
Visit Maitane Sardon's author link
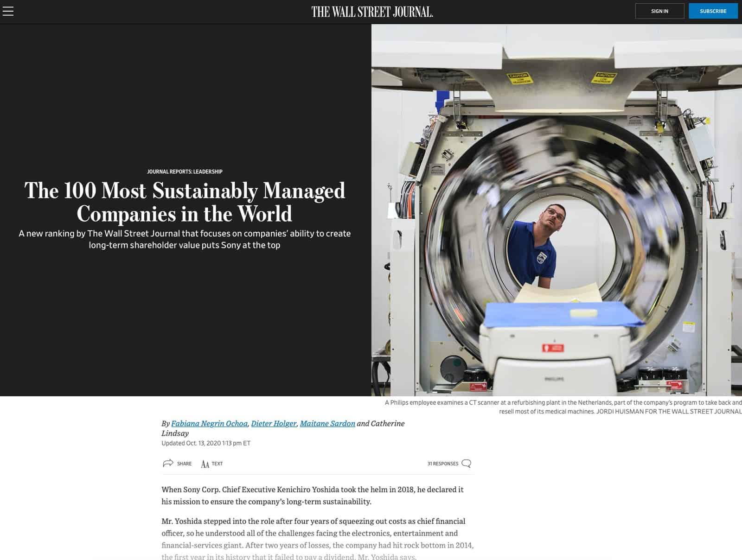pos(327,423)
